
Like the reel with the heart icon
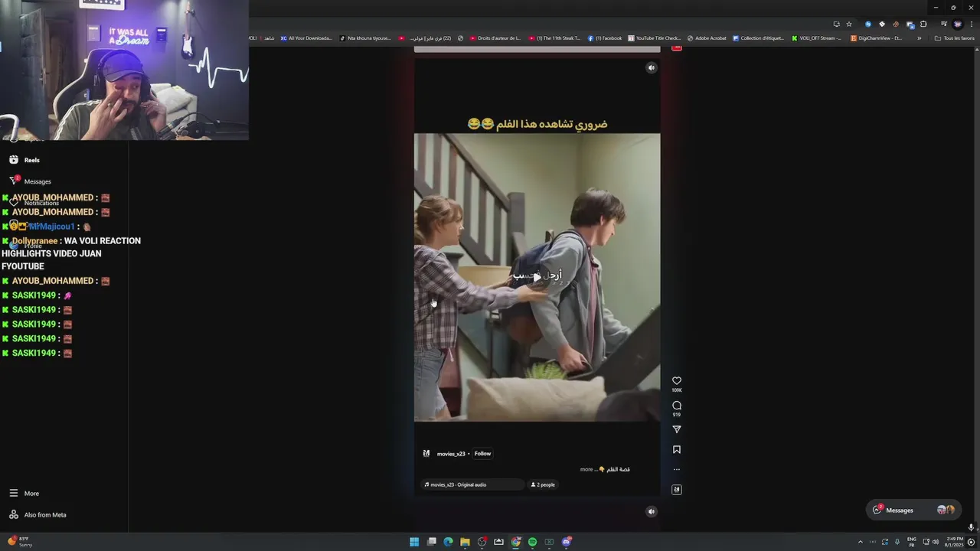click(x=677, y=380)
